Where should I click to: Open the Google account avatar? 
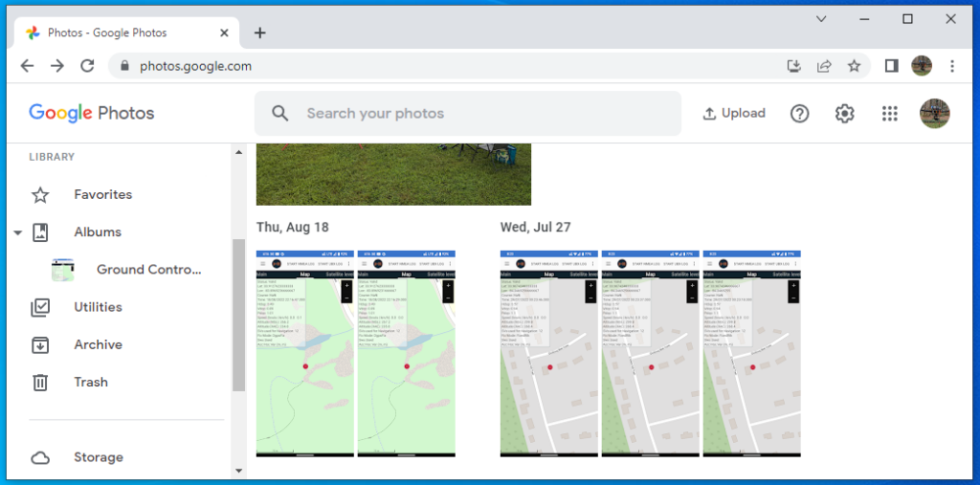point(934,113)
